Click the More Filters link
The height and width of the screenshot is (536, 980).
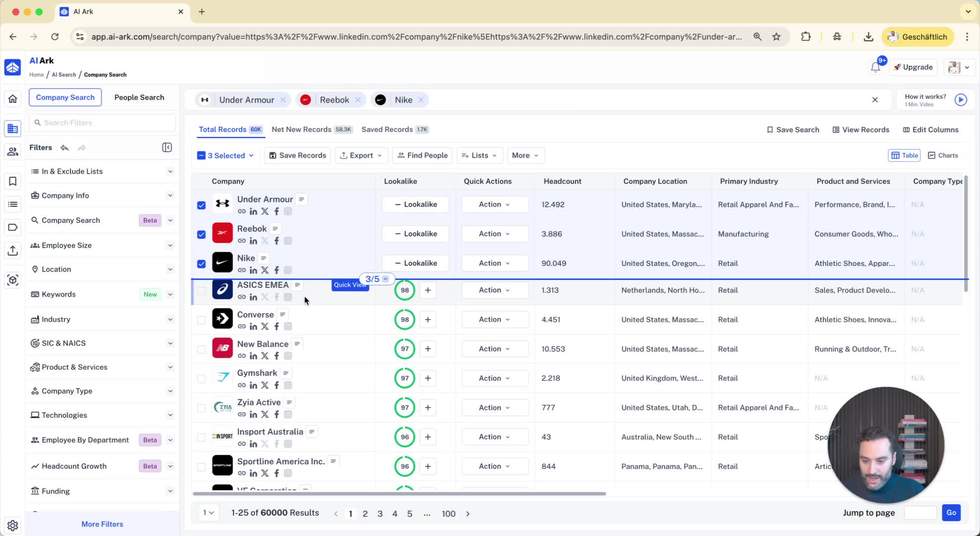tap(102, 524)
